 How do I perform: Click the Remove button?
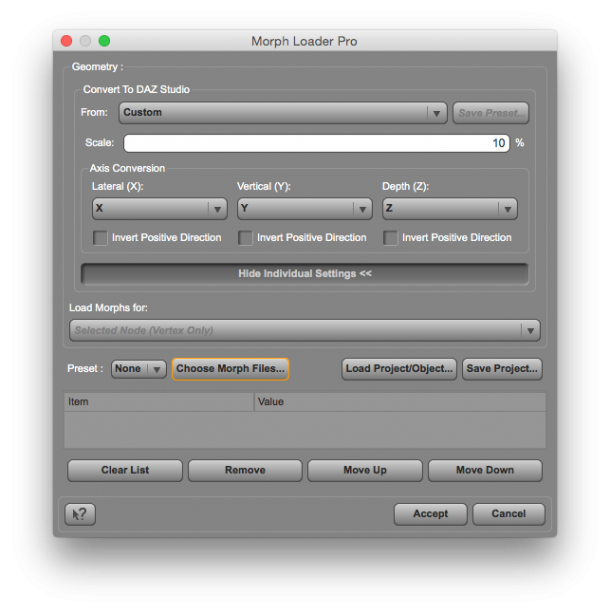coord(245,470)
